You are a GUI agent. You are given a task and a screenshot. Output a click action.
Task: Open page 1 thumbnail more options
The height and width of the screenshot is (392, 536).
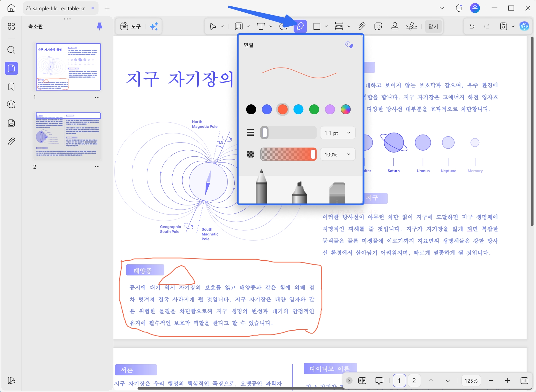point(97,97)
